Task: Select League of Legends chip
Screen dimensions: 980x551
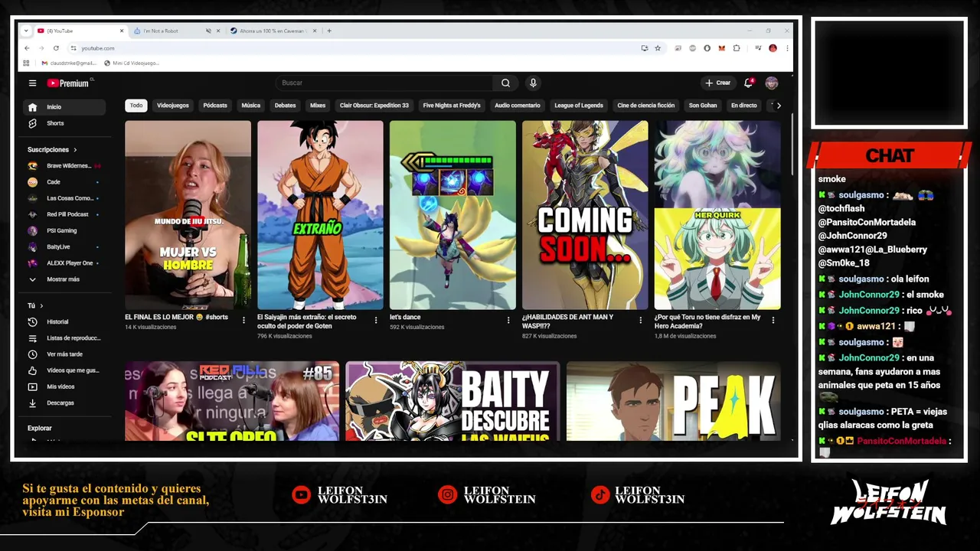Action: click(x=579, y=106)
